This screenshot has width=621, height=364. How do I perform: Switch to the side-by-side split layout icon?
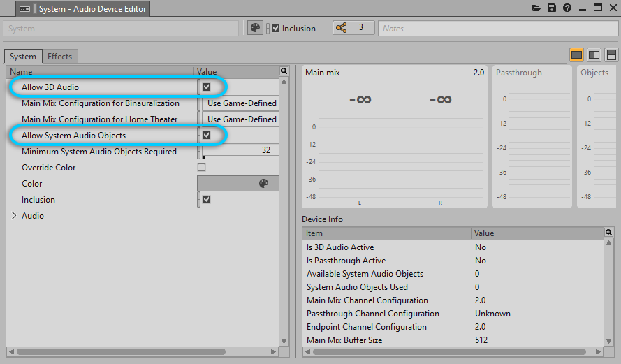(594, 55)
